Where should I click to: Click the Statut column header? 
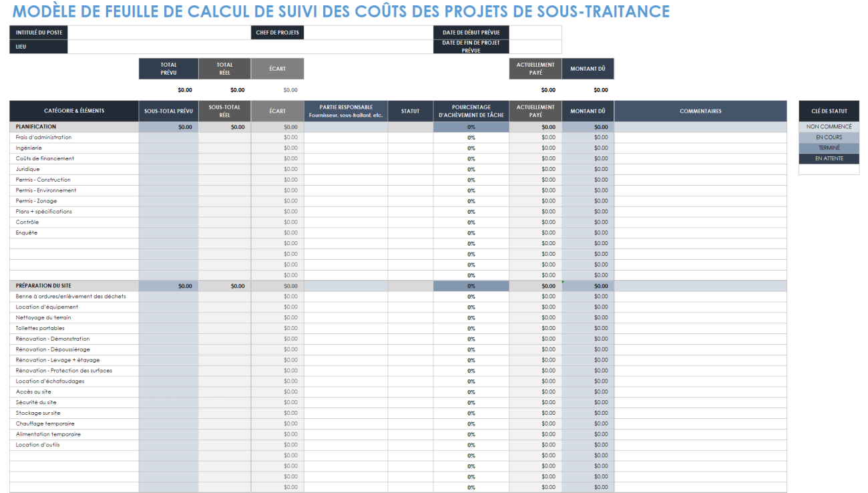(410, 111)
